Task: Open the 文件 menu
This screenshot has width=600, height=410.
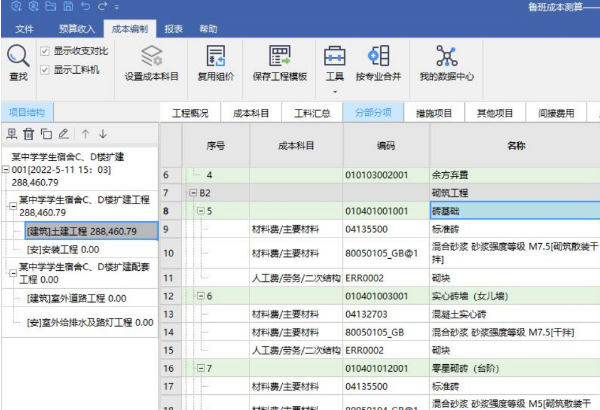Action: coord(24,29)
